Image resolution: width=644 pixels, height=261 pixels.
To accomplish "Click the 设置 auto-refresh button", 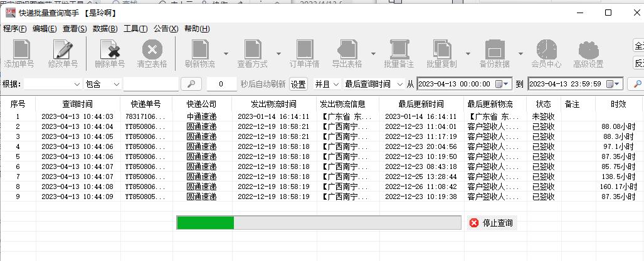I will pyautogui.click(x=298, y=84).
